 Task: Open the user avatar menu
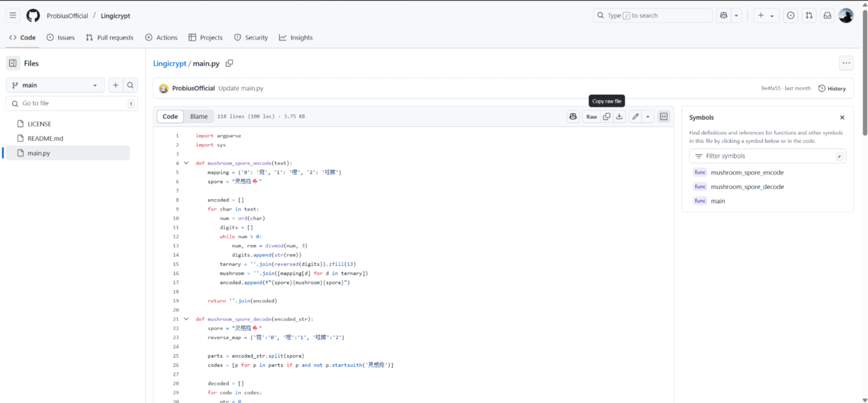[x=846, y=15]
